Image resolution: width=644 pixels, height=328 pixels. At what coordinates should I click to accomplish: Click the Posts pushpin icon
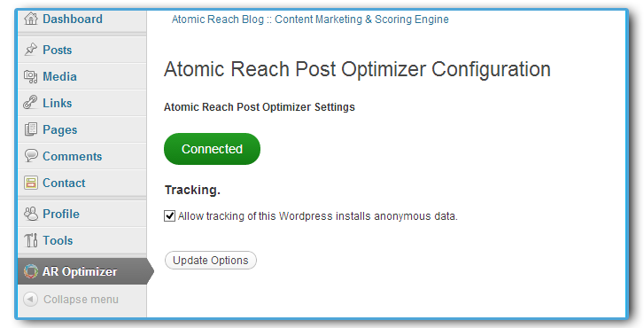point(31,50)
